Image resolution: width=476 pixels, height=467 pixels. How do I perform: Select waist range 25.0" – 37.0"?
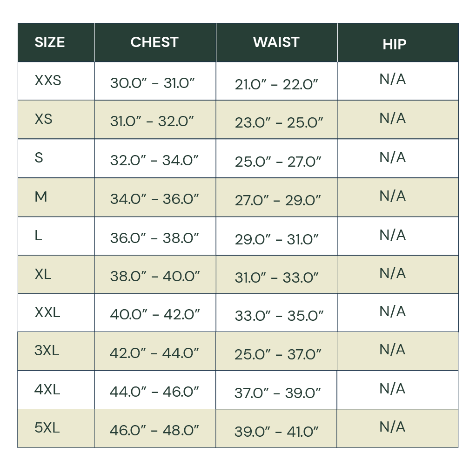click(278, 354)
